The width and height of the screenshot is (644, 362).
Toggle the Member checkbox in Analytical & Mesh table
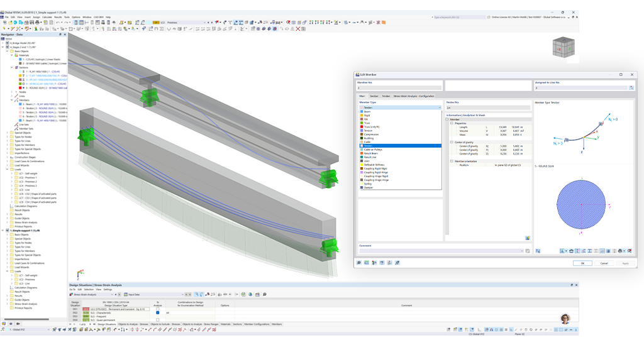click(447, 119)
